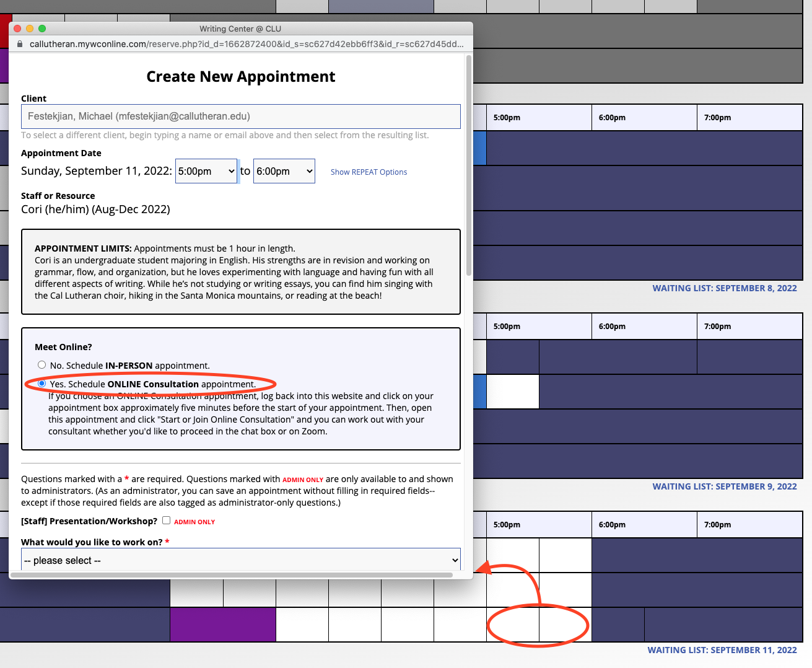The height and width of the screenshot is (668, 812).
Task: Click the purple appointment block in the September 11 schedule
Action: pos(222,625)
